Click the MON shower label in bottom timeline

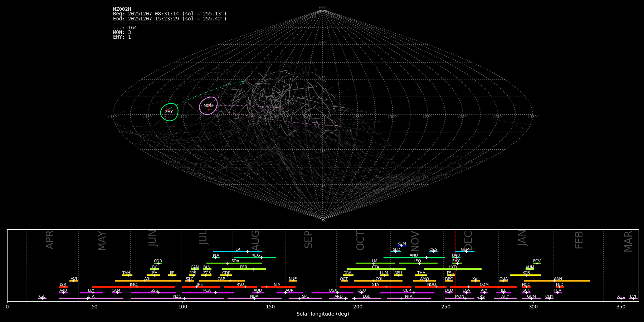(x=459, y=296)
